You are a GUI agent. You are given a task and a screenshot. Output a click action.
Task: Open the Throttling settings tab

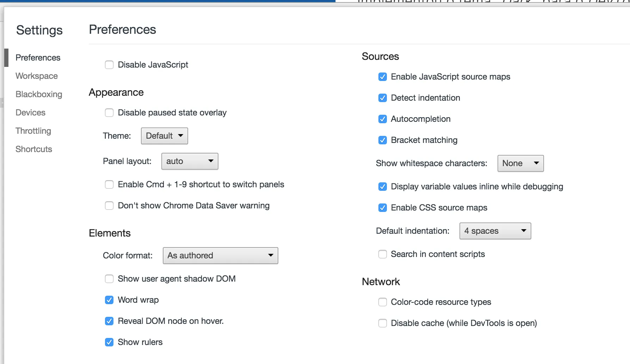[33, 131]
